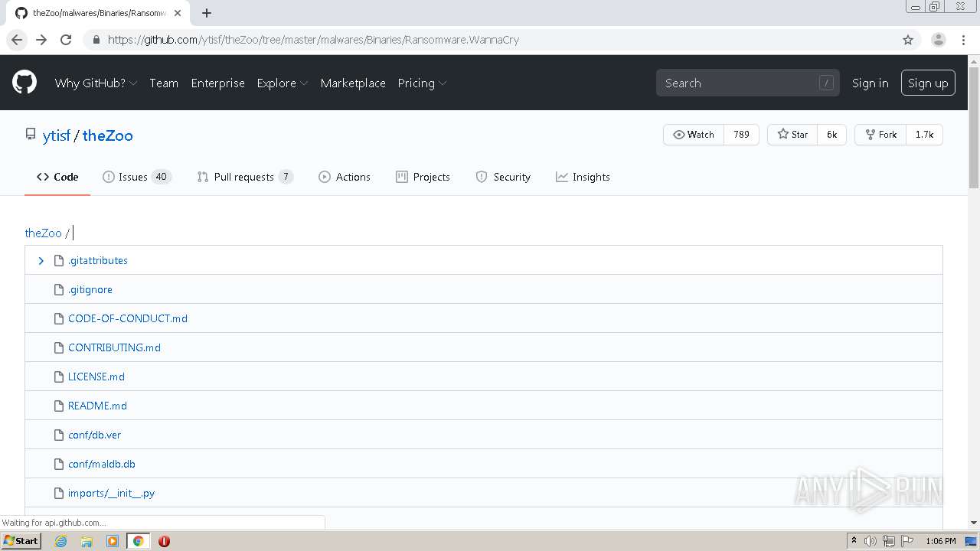Viewport: 980px width, 551px height.
Task: Click the Chrome taskbar icon
Action: [x=139, y=541]
